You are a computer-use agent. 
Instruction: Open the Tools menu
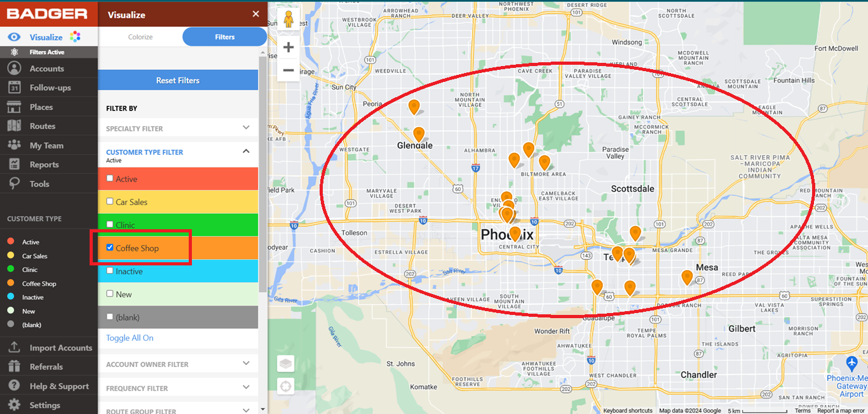click(38, 184)
